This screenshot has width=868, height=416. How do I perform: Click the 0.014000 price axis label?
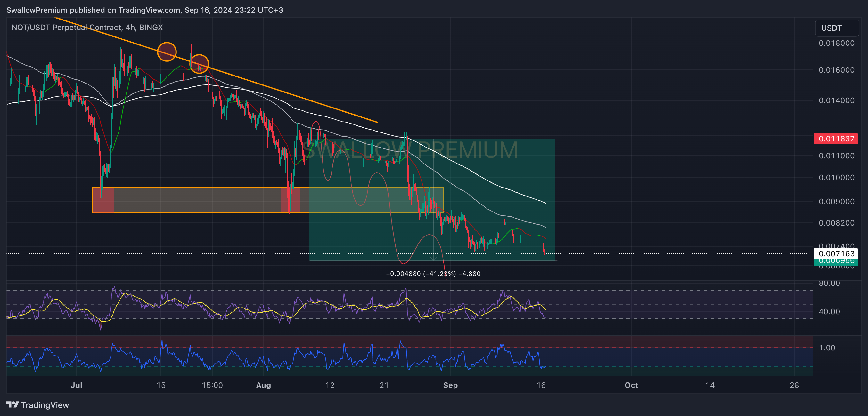coord(836,100)
